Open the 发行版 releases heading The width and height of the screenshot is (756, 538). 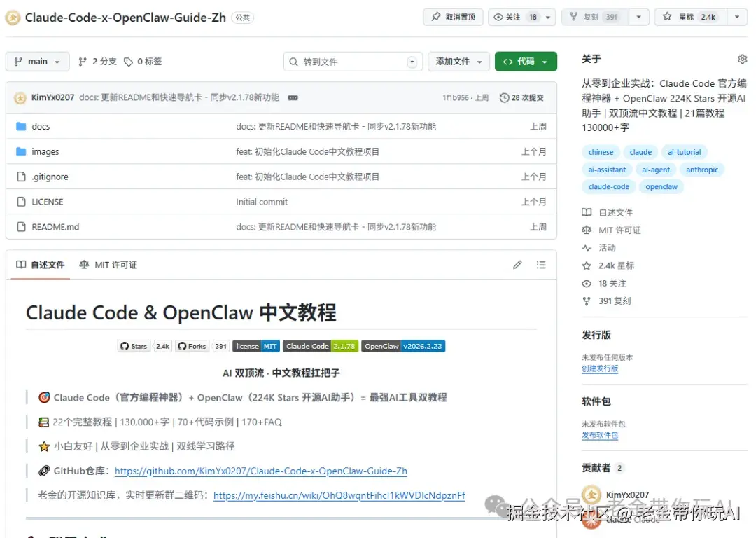click(x=596, y=335)
